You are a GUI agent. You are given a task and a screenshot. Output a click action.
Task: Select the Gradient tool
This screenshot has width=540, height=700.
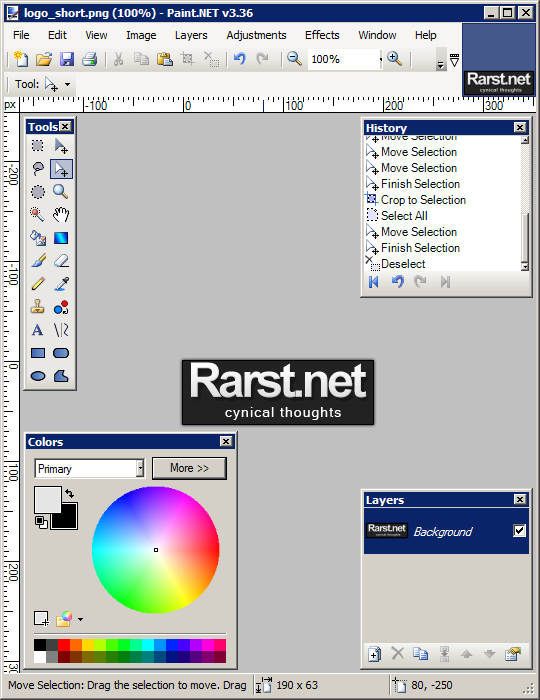pos(61,238)
